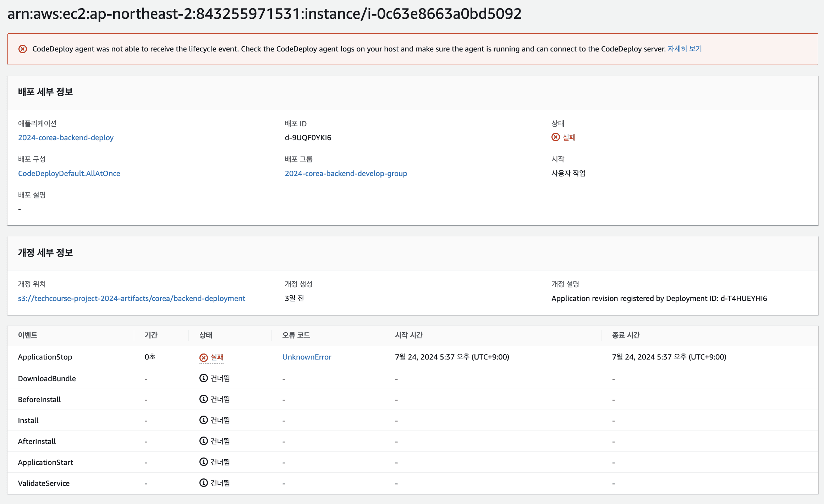824x504 pixels.
Task: Open application 2024-corea-backend-deploy link
Action: point(66,138)
